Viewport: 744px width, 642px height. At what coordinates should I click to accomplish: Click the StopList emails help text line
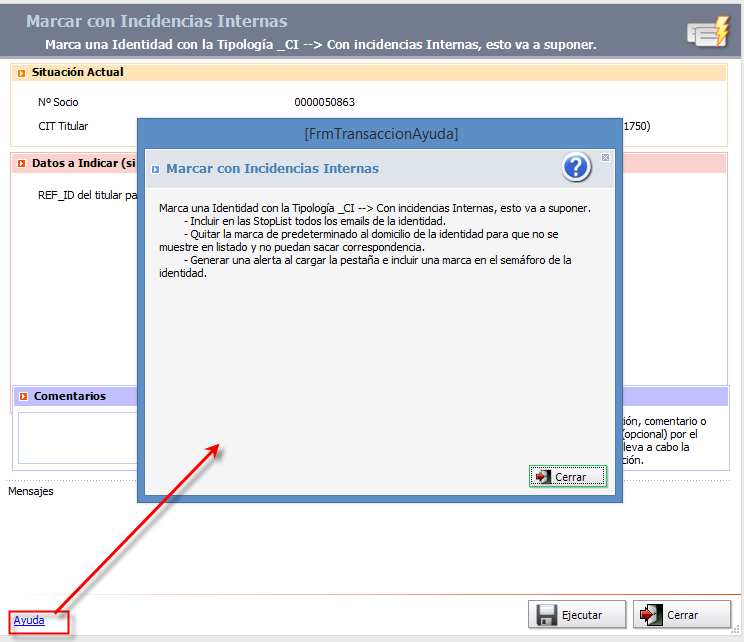pos(315,221)
